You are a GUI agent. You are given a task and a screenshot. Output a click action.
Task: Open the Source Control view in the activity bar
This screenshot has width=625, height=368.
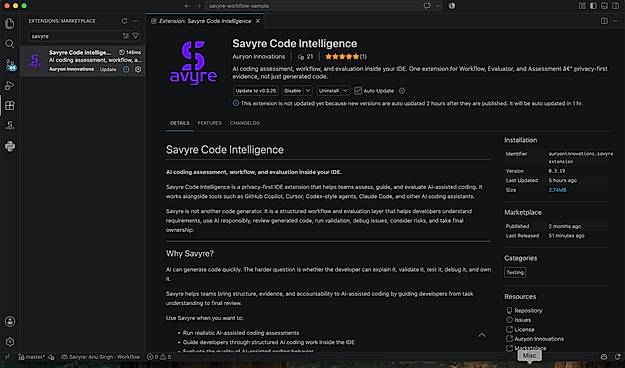pos(10,65)
